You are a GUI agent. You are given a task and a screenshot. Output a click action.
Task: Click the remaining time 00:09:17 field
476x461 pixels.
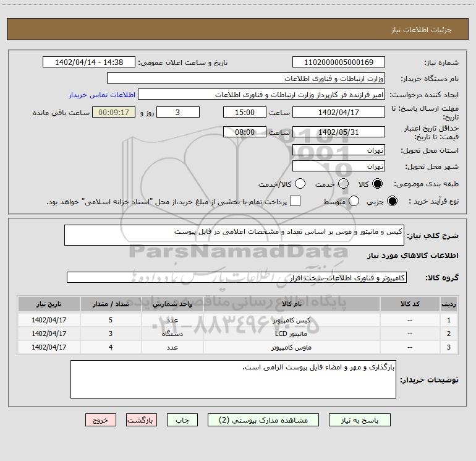point(114,112)
